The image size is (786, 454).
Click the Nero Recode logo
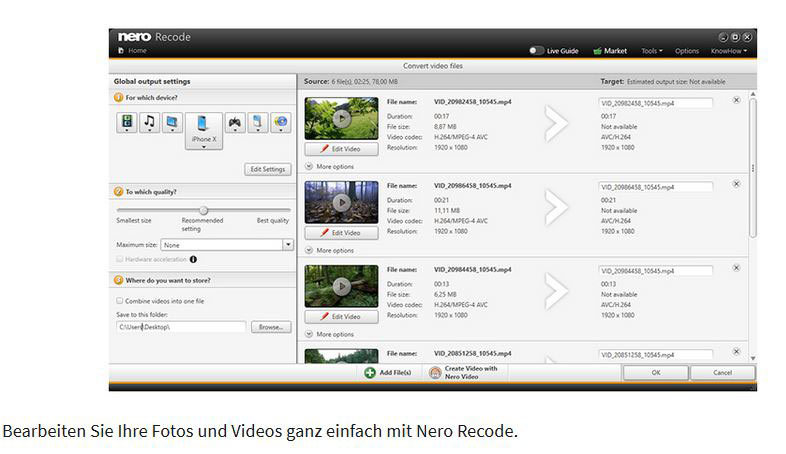click(x=154, y=37)
